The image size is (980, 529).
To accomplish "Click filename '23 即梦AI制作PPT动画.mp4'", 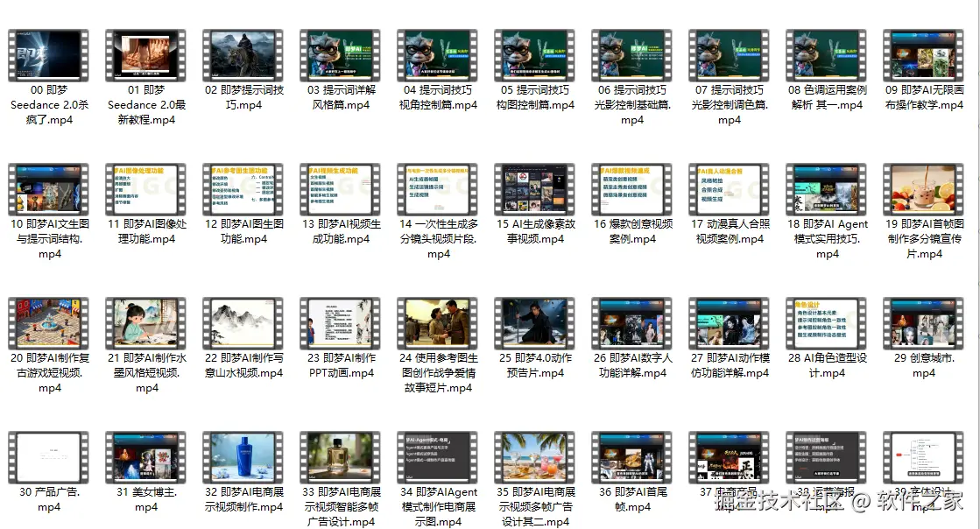I will (342, 365).
